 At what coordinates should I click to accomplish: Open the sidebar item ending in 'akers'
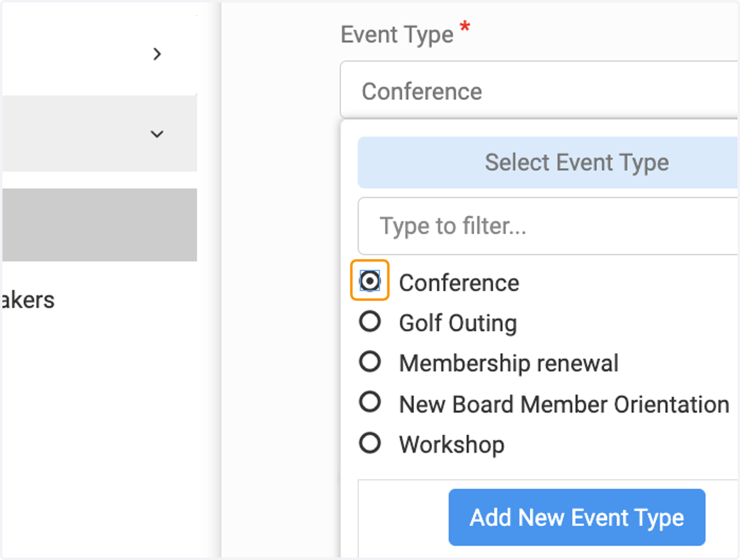pos(28,300)
